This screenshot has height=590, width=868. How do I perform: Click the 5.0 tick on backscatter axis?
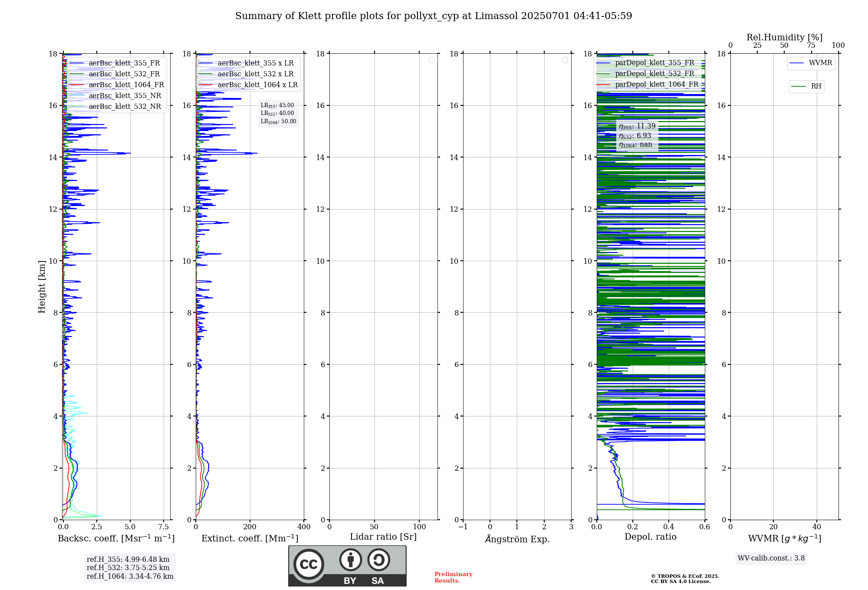130,527
